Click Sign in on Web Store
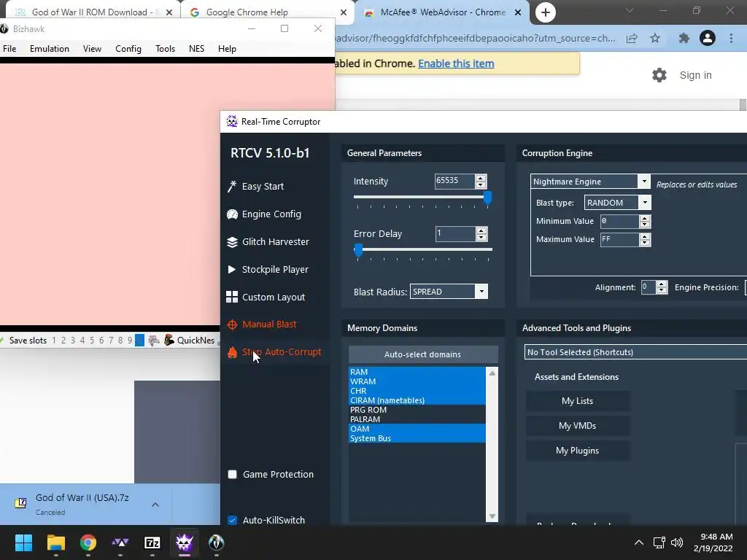 coord(695,75)
